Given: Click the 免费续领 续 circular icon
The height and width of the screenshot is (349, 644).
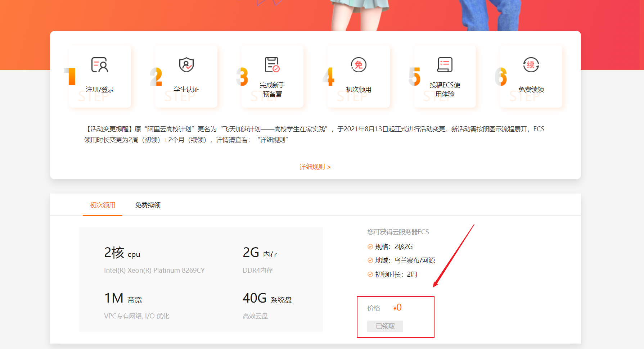Looking at the screenshot, I should (x=530, y=64).
